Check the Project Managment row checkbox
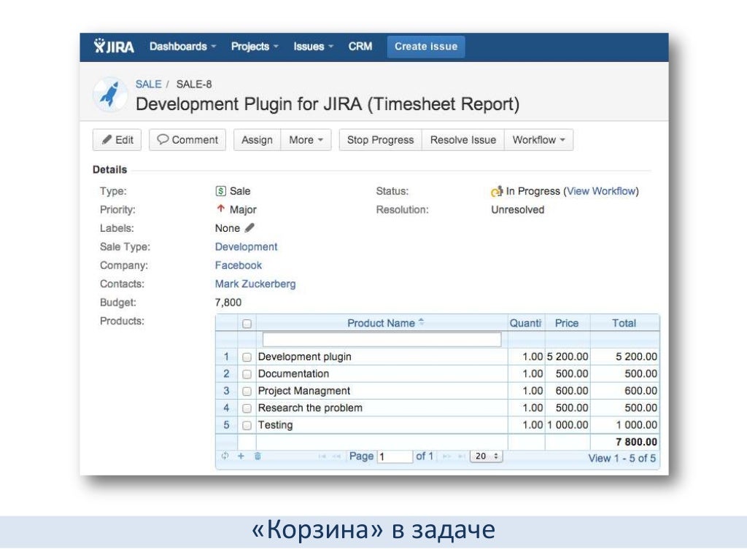747x560 pixels. point(247,392)
